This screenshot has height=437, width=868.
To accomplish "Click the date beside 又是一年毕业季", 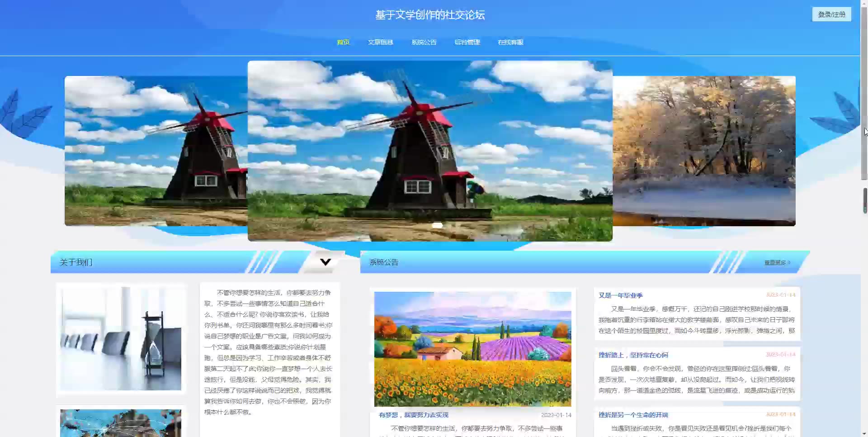I will [x=781, y=294].
